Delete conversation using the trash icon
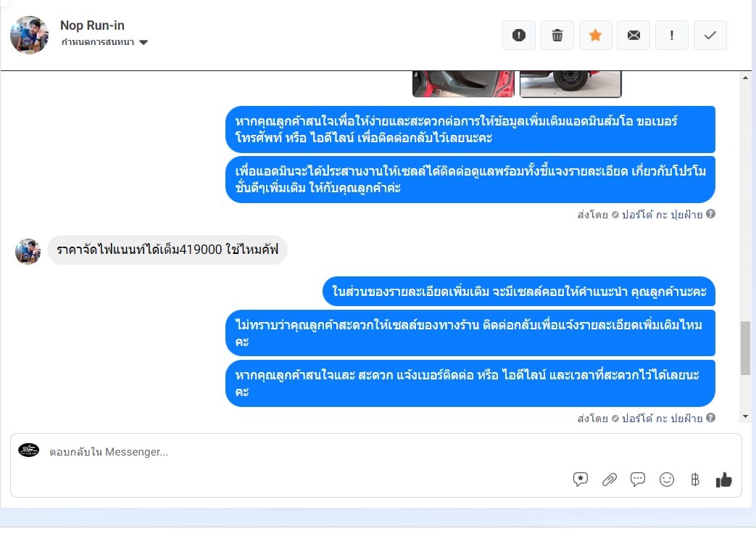The width and height of the screenshot is (756, 539). tap(557, 36)
